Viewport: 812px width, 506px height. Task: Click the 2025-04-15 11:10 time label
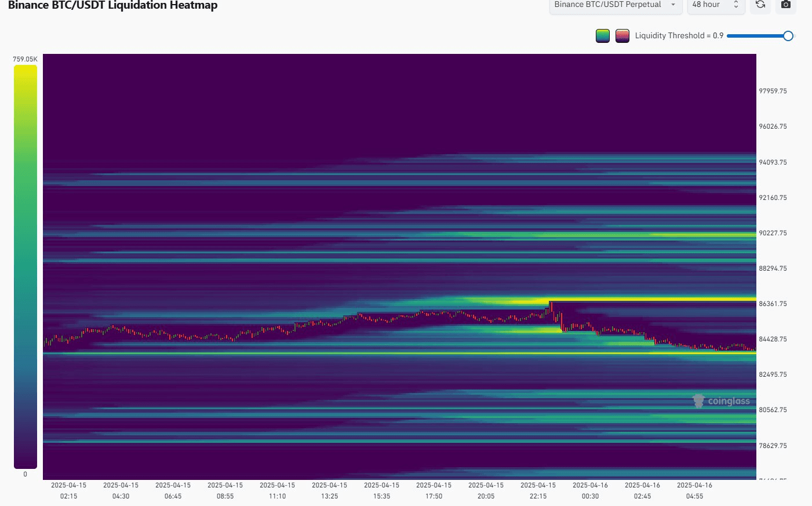(277, 490)
